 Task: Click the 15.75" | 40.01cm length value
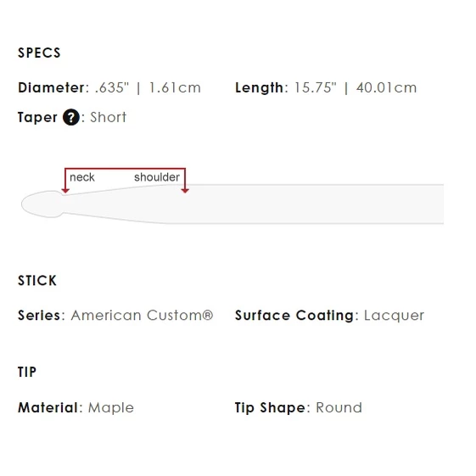click(x=356, y=87)
